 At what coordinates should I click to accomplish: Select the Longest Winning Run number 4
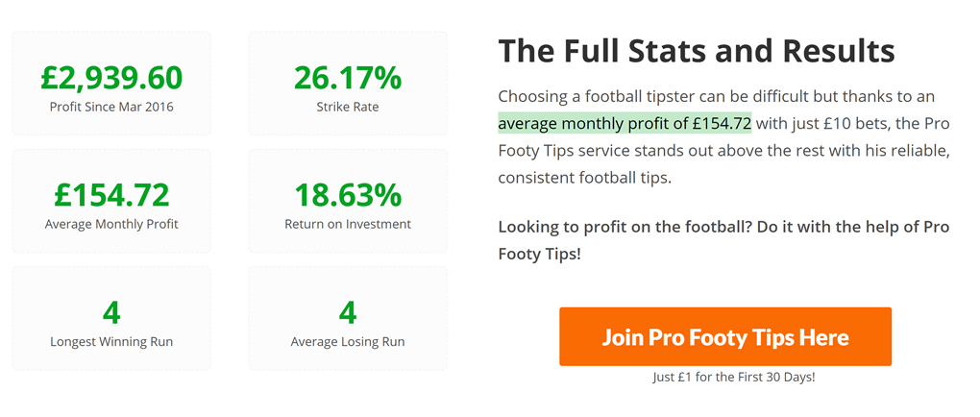pyautogui.click(x=111, y=313)
